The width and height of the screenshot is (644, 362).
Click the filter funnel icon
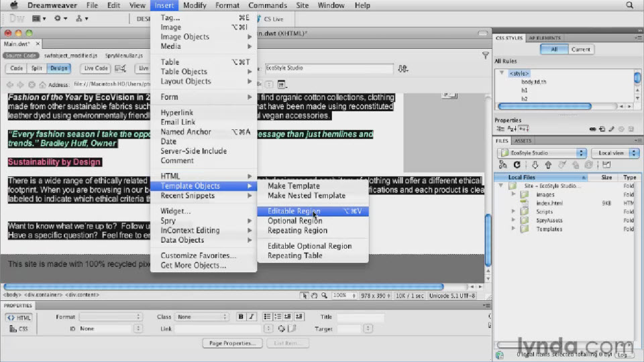(486, 56)
